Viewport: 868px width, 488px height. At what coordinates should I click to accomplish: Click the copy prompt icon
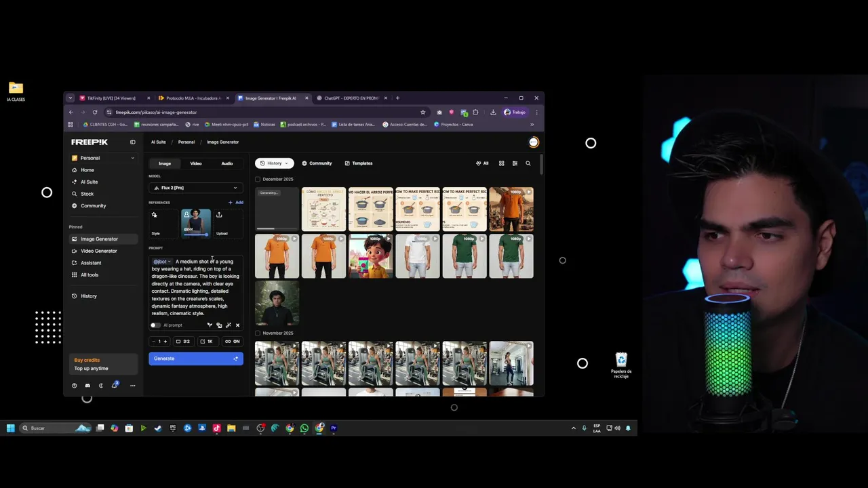tap(218, 325)
